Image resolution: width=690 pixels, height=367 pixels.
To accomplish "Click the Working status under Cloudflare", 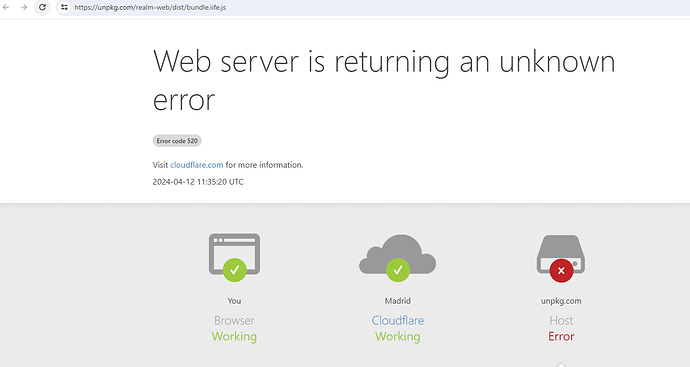I will click(x=398, y=336).
